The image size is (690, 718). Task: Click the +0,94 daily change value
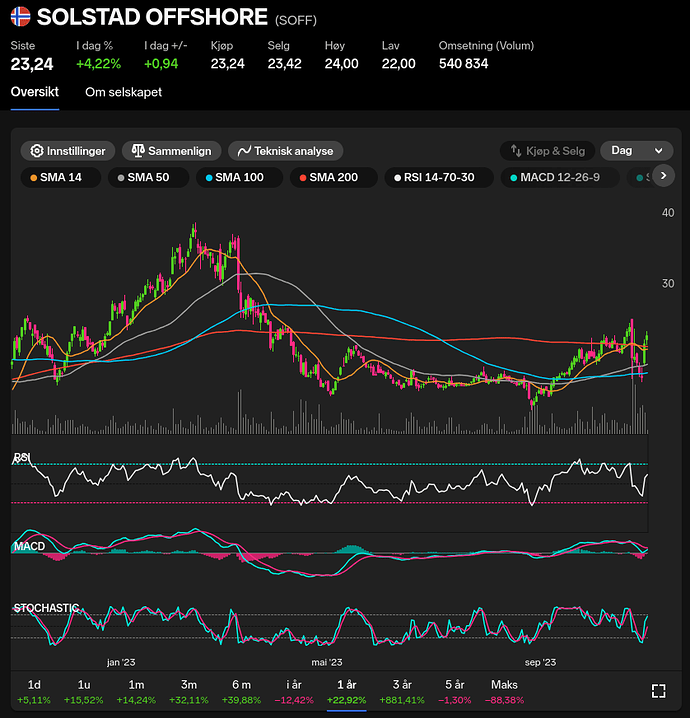pos(161,64)
